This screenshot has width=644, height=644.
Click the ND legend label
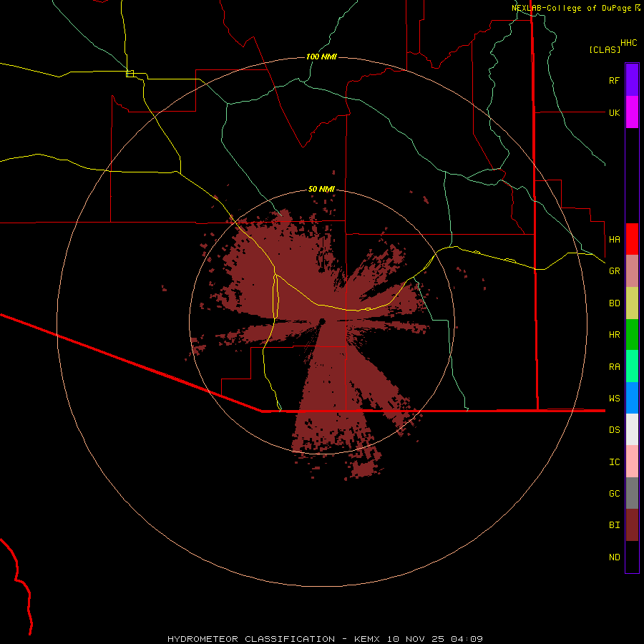click(614, 557)
